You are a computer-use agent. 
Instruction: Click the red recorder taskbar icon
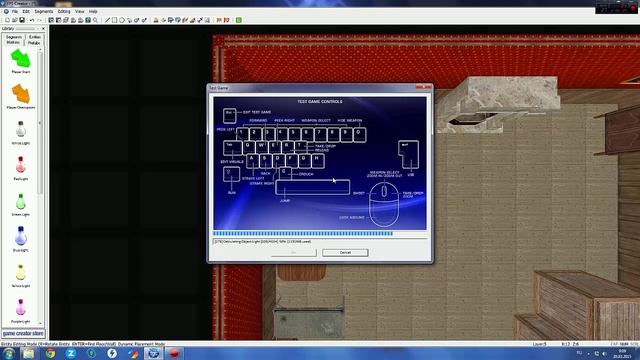tap(174, 353)
